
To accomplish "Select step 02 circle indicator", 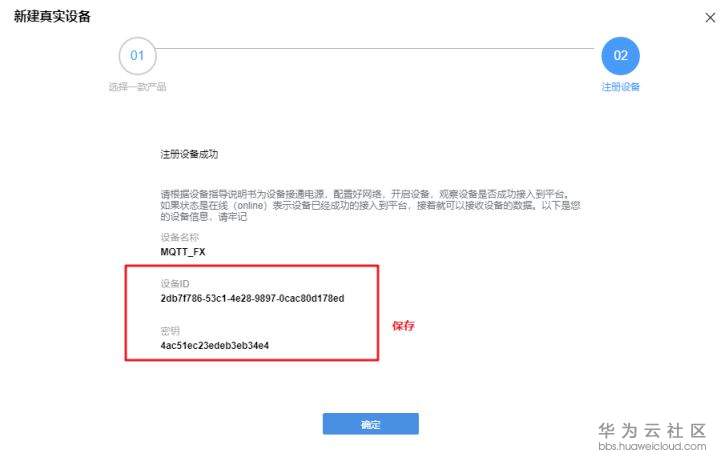I will pos(620,56).
